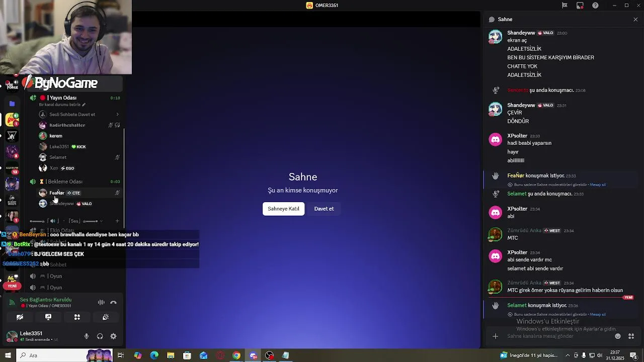Open Google Chrome from taskbar

(x=236, y=355)
